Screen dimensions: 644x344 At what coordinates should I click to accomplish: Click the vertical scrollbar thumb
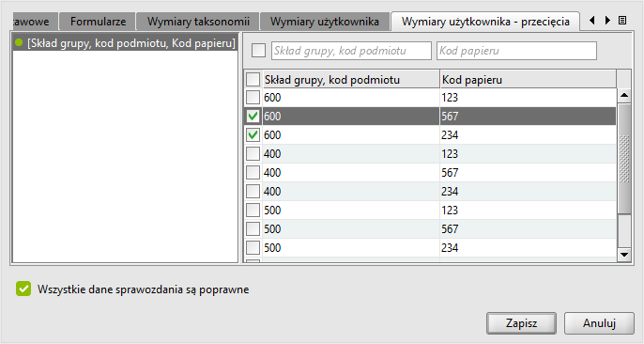[624, 159]
